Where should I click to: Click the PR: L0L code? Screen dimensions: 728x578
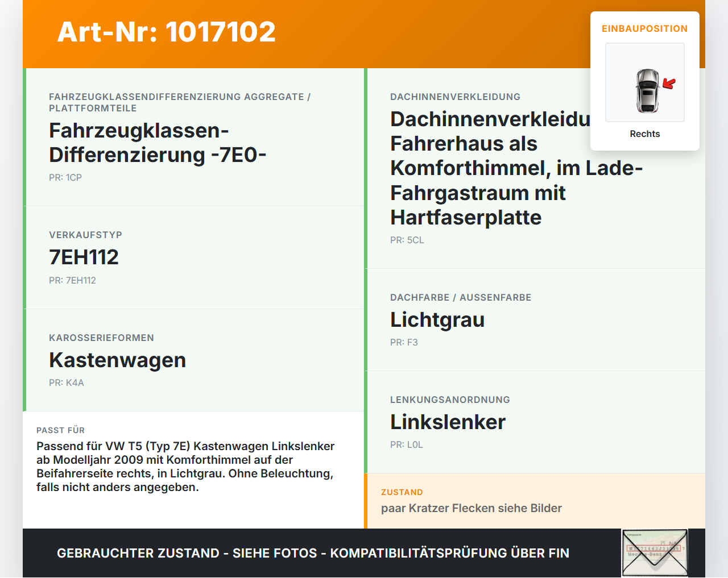(x=407, y=444)
